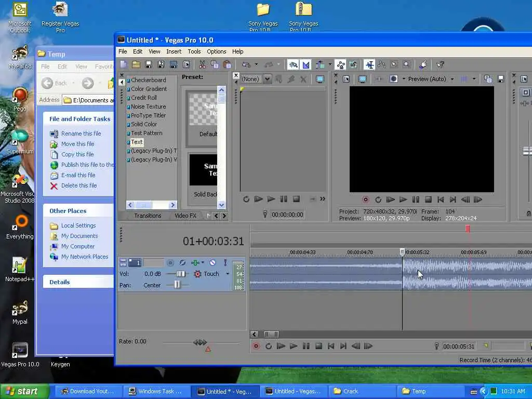Viewport: 532px width, 399px height.
Task: Click Stop button under video preview
Action: (x=428, y=199)
